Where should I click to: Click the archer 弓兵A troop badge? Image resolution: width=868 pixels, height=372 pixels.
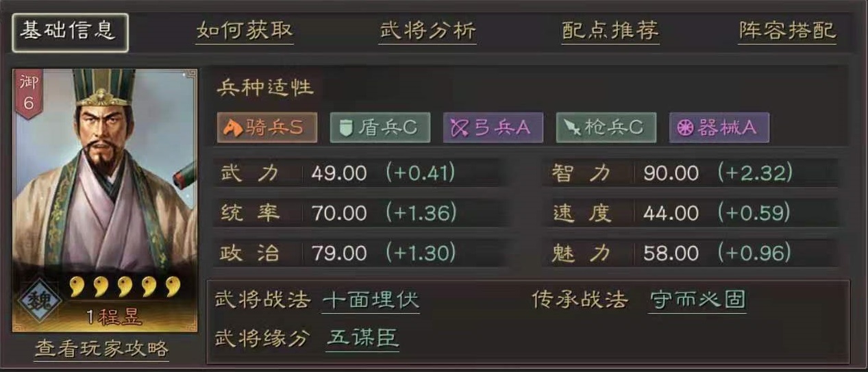pos(493,128)
